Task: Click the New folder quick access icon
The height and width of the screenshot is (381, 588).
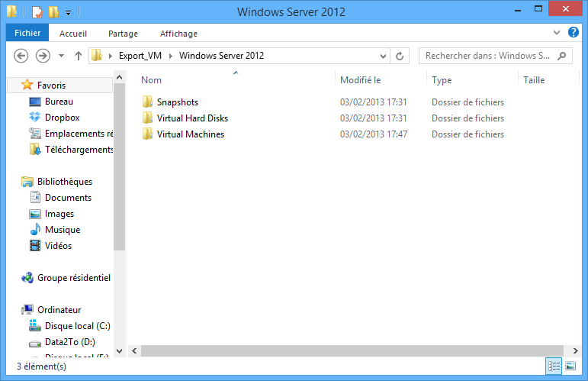Action: pos(53,12)
